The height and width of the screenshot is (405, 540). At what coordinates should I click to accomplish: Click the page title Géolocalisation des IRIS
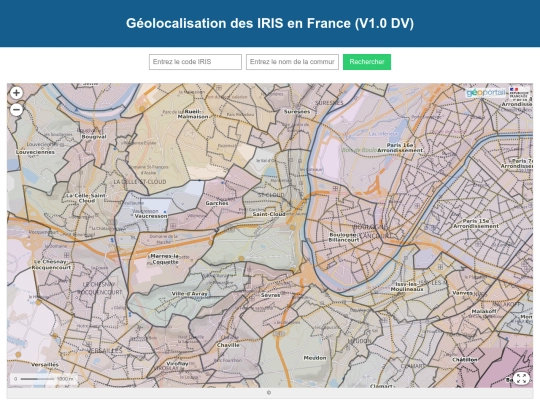point(270,23)
